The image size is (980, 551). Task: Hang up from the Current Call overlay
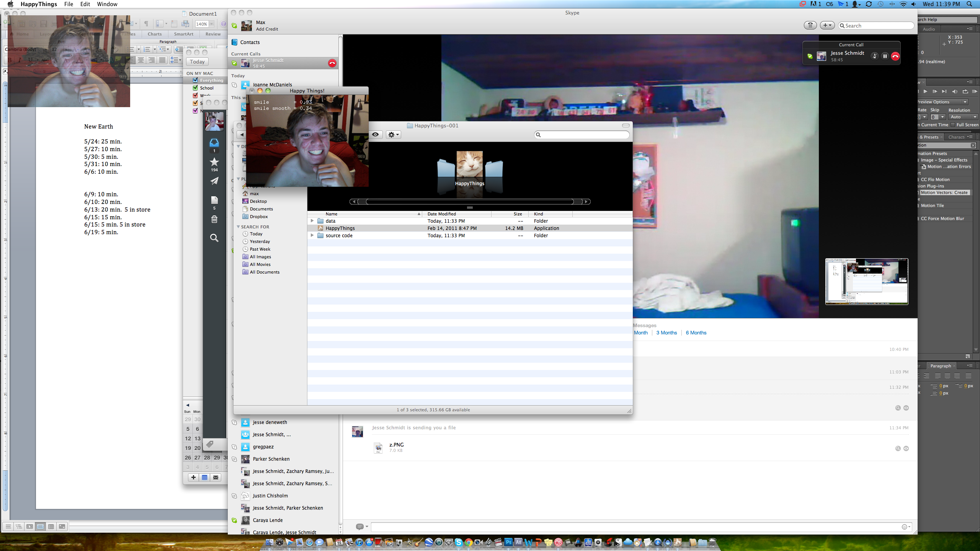pyautogui.click(x=895, y=56)
